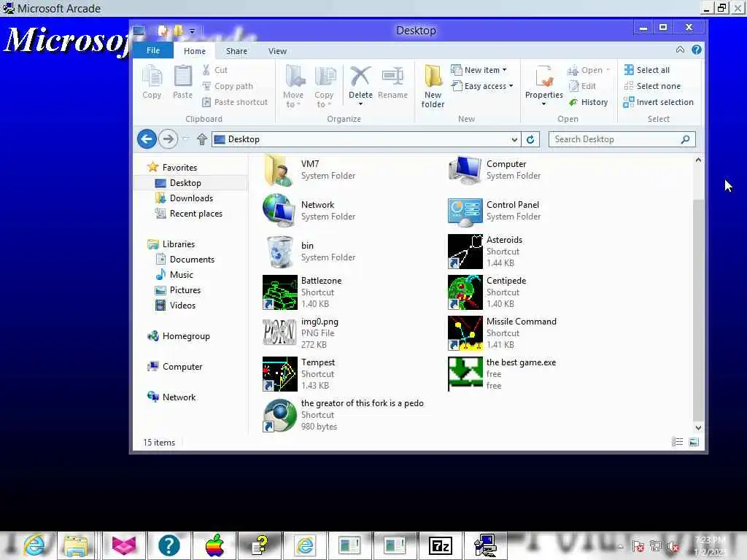Click the Open dropdown in ribbon

pyautogui.click(x=589, y=70)
